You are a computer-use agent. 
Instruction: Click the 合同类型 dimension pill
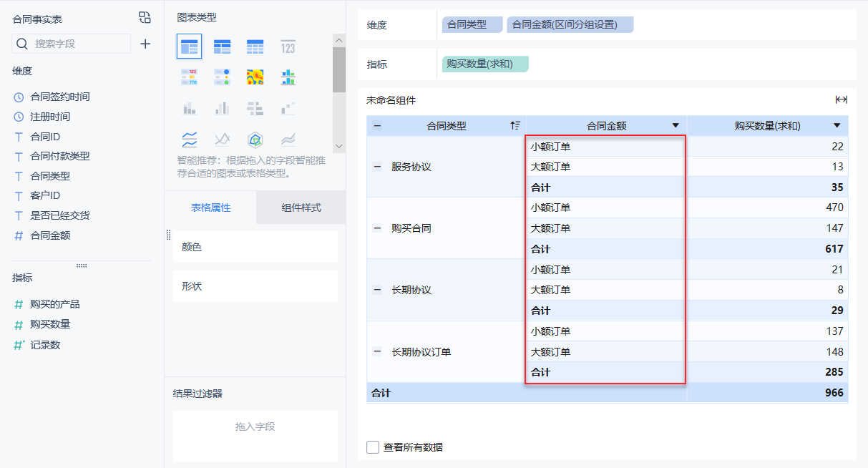pos(472,24)
